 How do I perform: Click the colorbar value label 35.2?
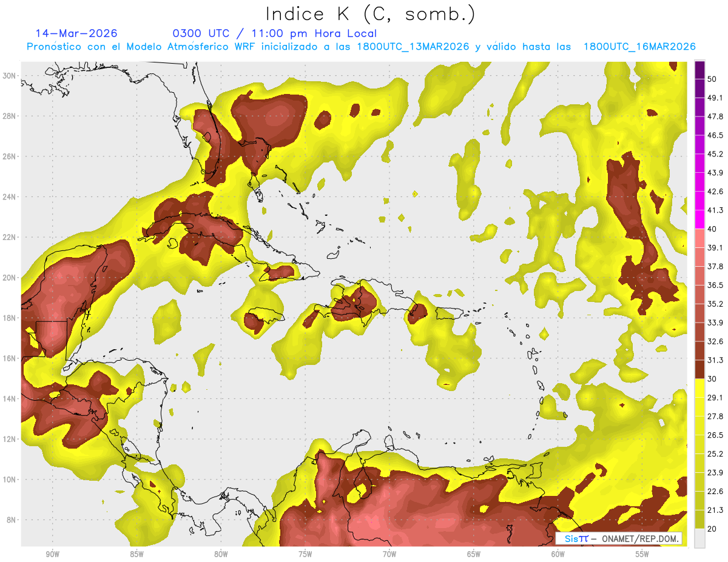coord(715,304)
